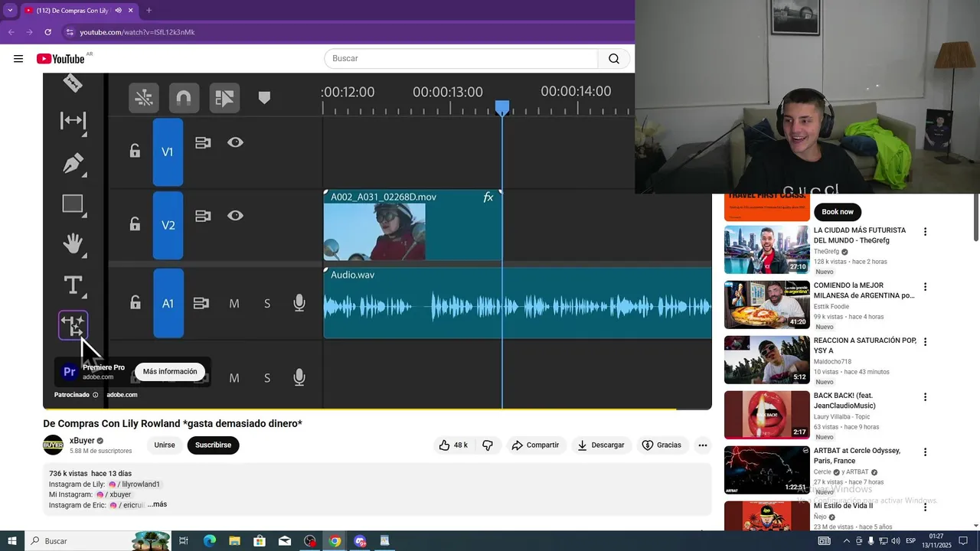Click the blue timeline playhead marker
The width and height of the screenshot is (980, 551).
501,108
